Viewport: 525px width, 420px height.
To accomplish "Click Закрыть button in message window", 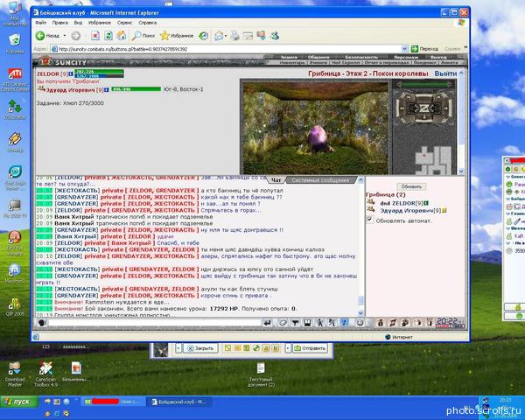I will click(x=201, y=348).
